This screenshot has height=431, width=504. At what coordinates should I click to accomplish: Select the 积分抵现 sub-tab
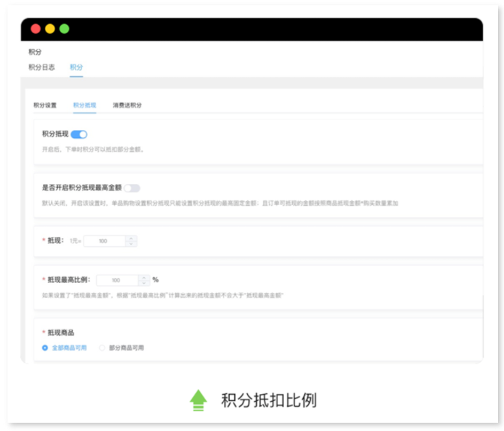(x=85, y=105)
